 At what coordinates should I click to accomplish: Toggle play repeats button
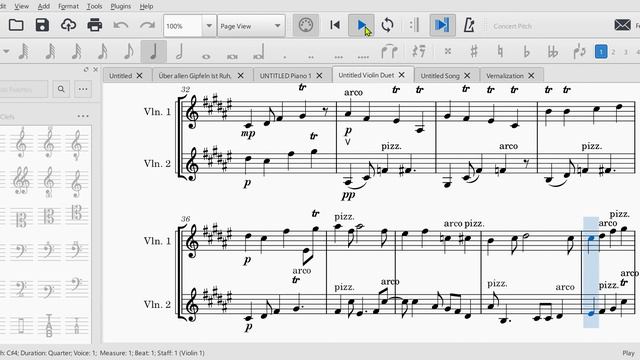click(414, 25)
